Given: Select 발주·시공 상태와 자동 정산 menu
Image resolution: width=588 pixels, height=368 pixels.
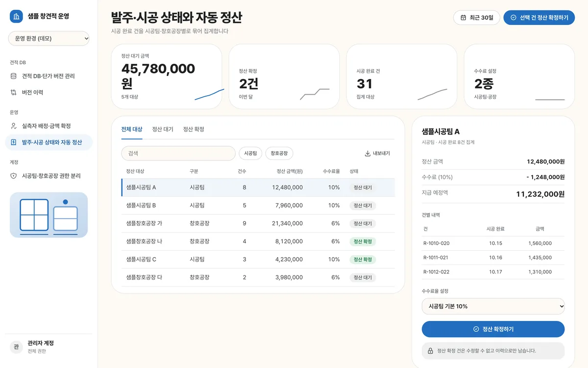Looking at the screenshot, I should pyautogui.click(x=49, y=142).
